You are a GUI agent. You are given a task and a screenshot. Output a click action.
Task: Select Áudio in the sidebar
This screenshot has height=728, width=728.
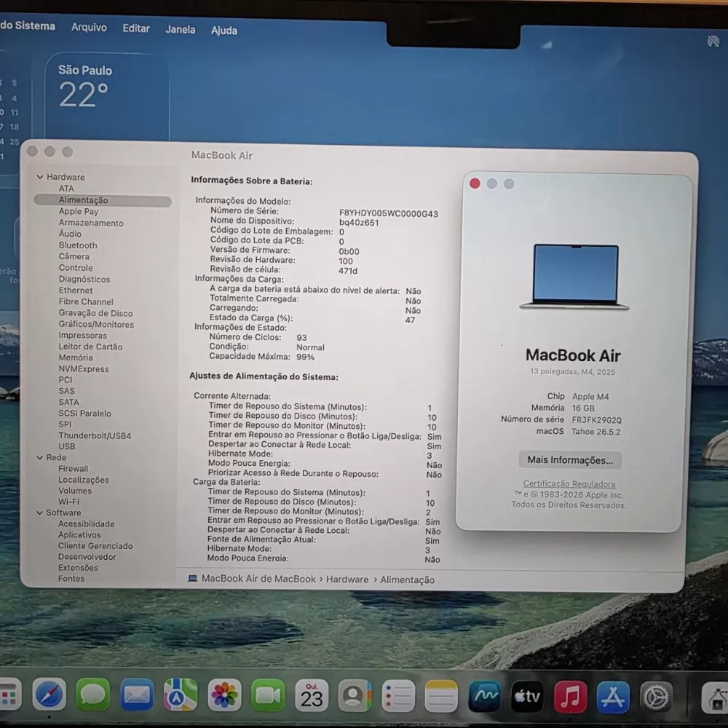pyautogui.click(x=70, y=234)
